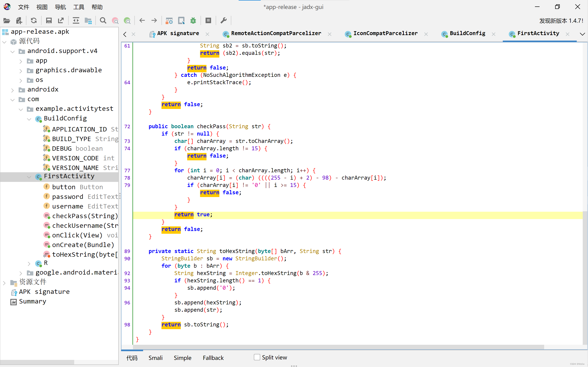Click the green debugger bug icon

click(x=193, y=21)
